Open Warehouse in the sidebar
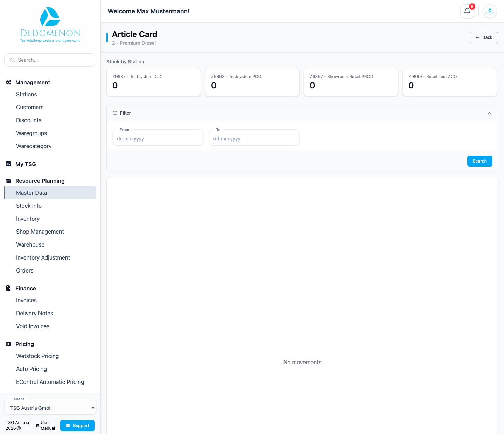The height and width of the screenshot is (434, 504). [50, 244]
